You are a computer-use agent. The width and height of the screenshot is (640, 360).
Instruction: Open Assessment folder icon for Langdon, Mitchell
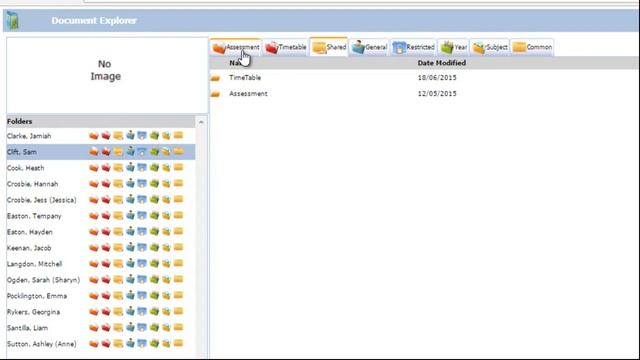pyautogui.click(x=94, y=264)
